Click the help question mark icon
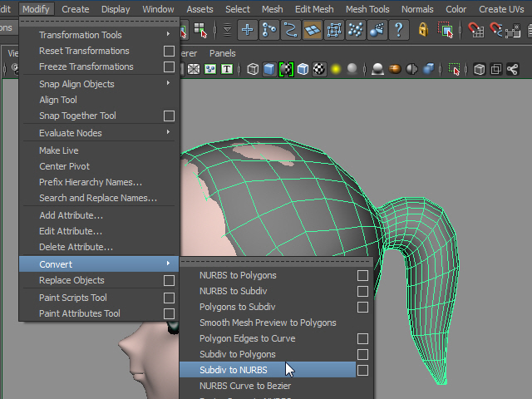532x399 pixels. (x=398, y=31)
